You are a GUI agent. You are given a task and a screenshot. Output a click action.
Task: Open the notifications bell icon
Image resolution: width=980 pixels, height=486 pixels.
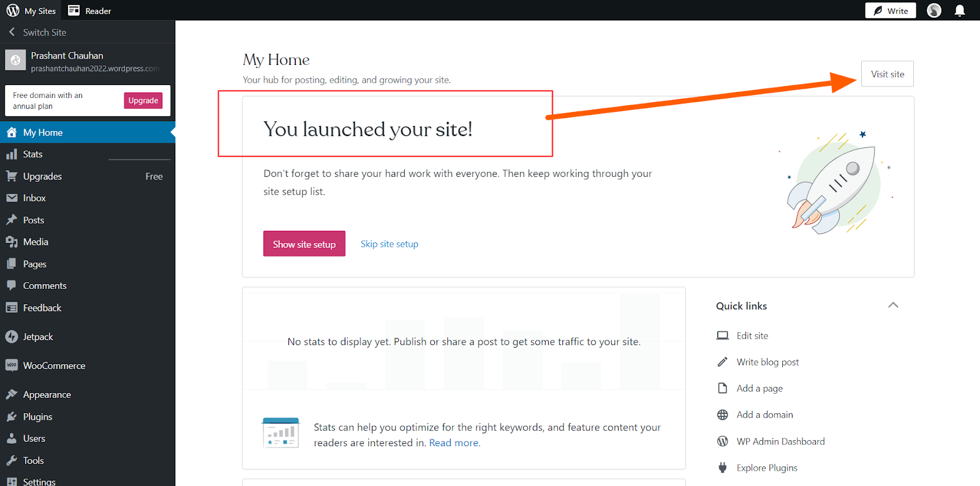[x=960, y=10]
